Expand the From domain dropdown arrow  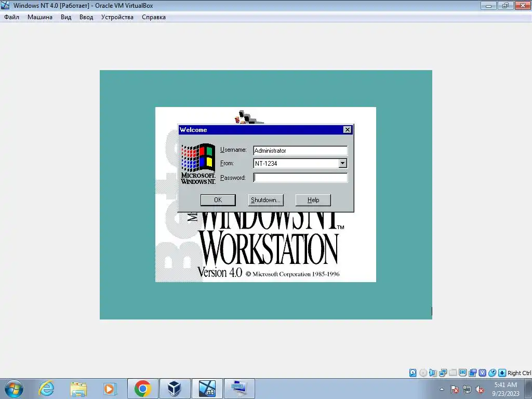pyautogui.click(x=343, y=163)
